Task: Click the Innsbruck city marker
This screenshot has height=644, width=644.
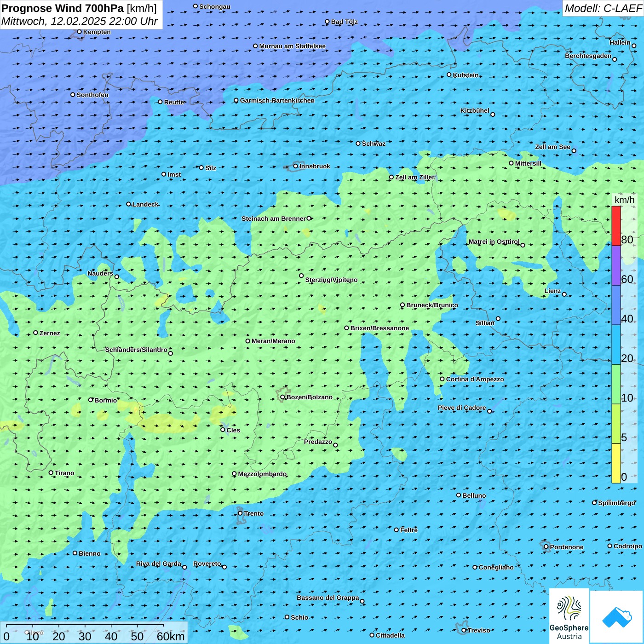Action: [x=296, y=166]
